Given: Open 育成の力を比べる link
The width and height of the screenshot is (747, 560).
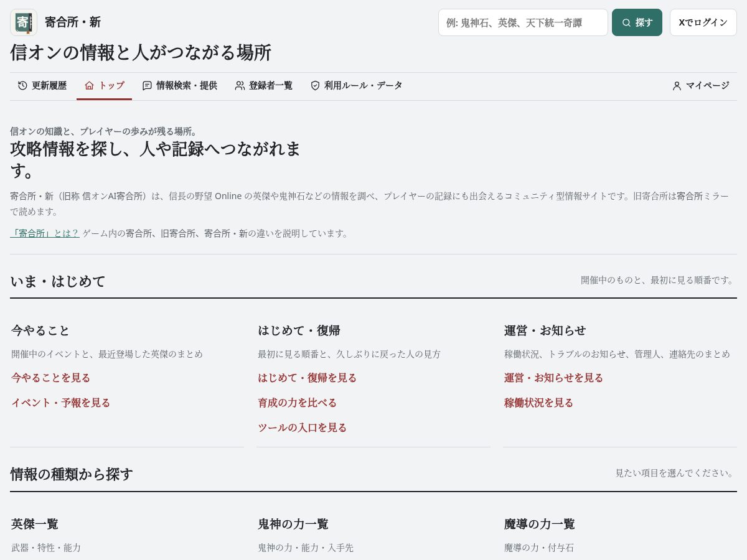Looking at the screenshot, I should [297, 403].
